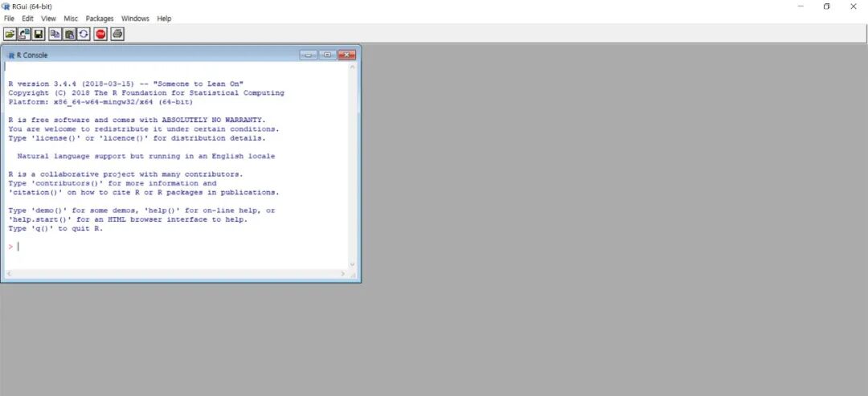Click the RGui (64-bit) title text
The height and width of the screenshot is (396, 868).
(x=31, y=6)
